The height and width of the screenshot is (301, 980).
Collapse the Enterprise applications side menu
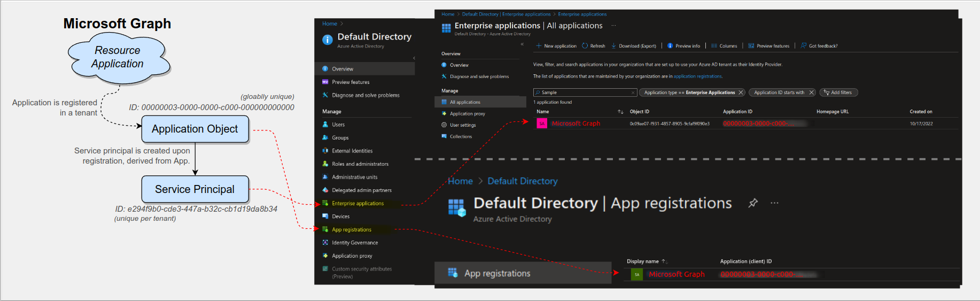tap(522, 44)
